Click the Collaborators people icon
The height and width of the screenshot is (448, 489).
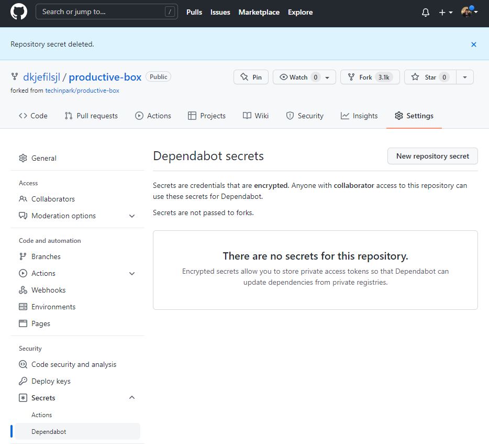tap(23, 199)
